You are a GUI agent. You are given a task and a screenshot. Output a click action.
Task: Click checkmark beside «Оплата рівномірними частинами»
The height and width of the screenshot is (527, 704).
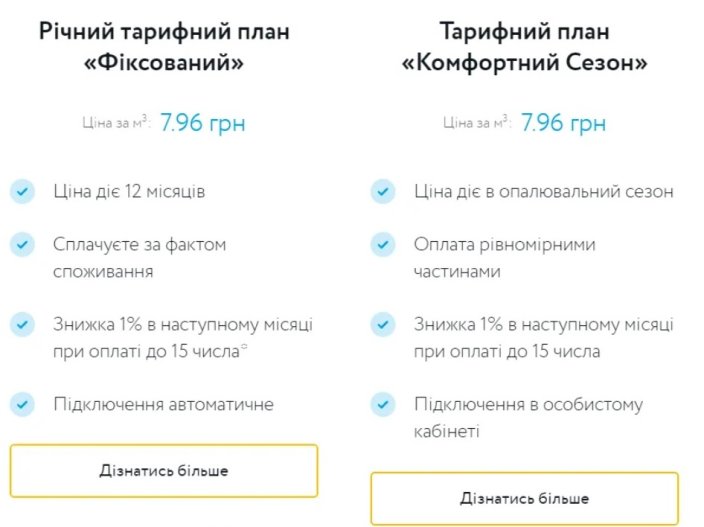click(383, 245)
